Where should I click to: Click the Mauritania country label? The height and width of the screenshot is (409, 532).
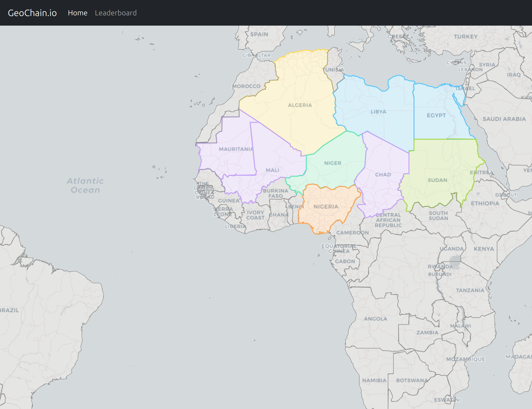(236, 149)
